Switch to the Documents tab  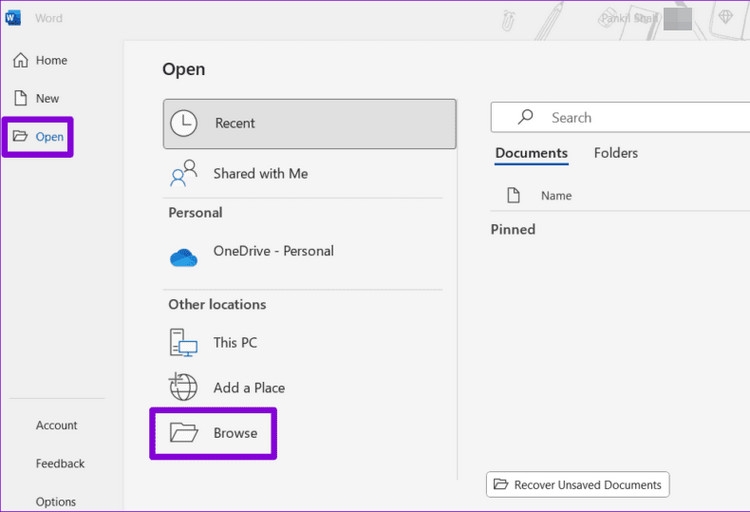coord(531,154)
